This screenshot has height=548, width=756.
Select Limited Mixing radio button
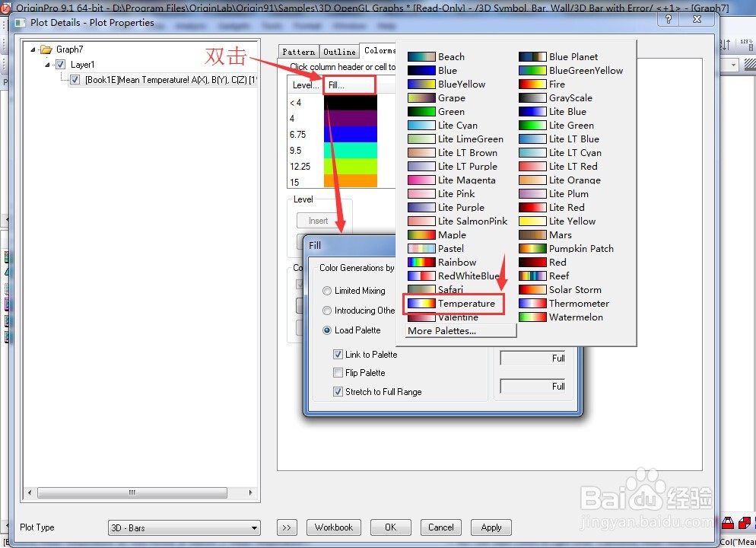tap(327, 291)
